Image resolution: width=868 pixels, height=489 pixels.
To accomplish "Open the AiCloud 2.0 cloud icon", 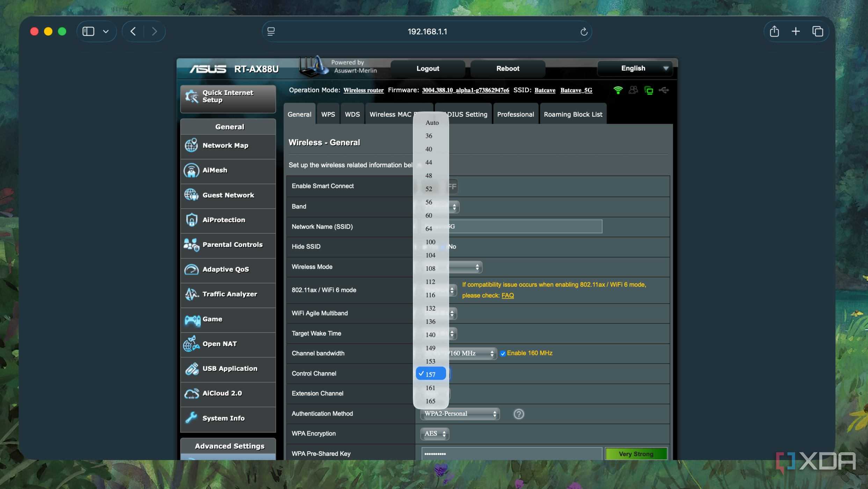I will pos(191,393).
